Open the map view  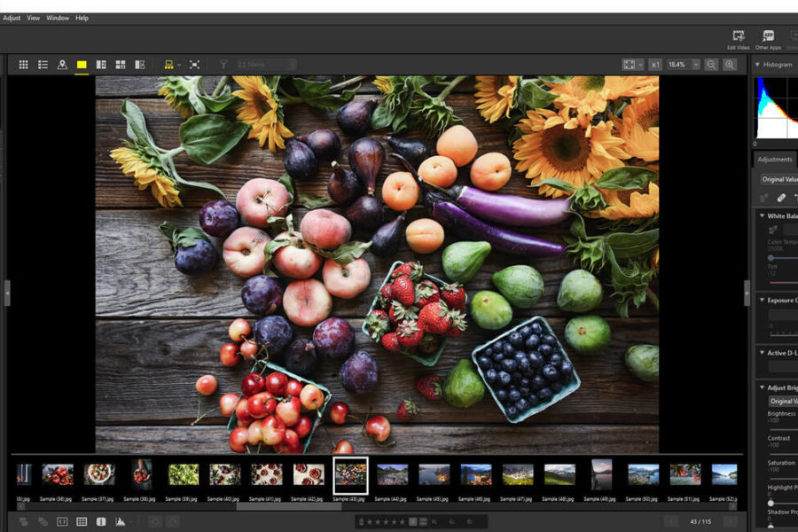click(x=62, y=65)
